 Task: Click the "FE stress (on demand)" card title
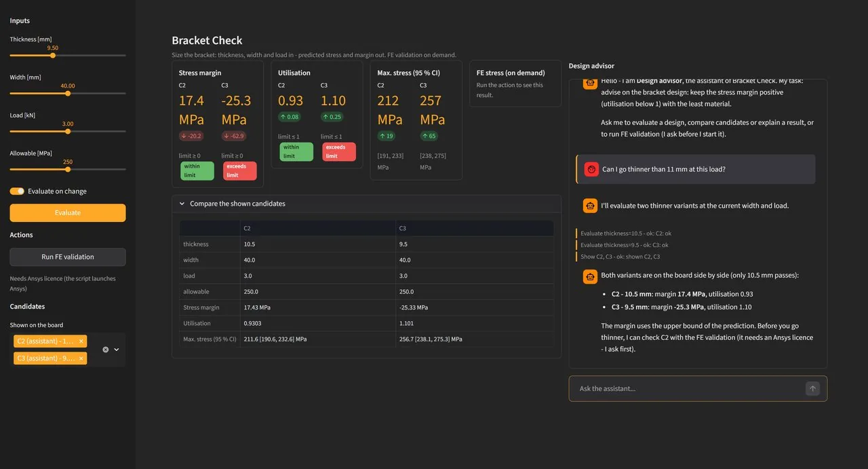(x=511, y=73)
